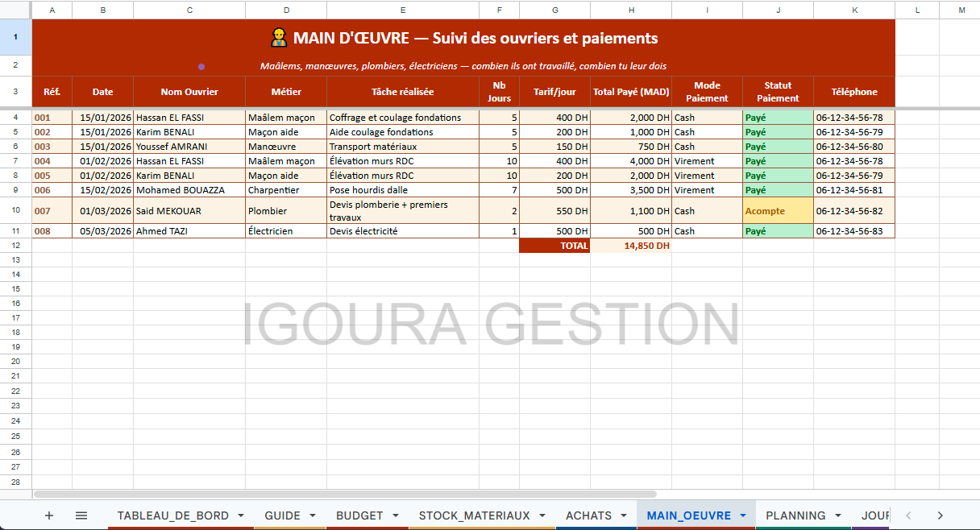The height and width of the screenshot is (530, 980).
Task: Select cell 'Said MEKOUAR'
Action: tap(189, 211)
